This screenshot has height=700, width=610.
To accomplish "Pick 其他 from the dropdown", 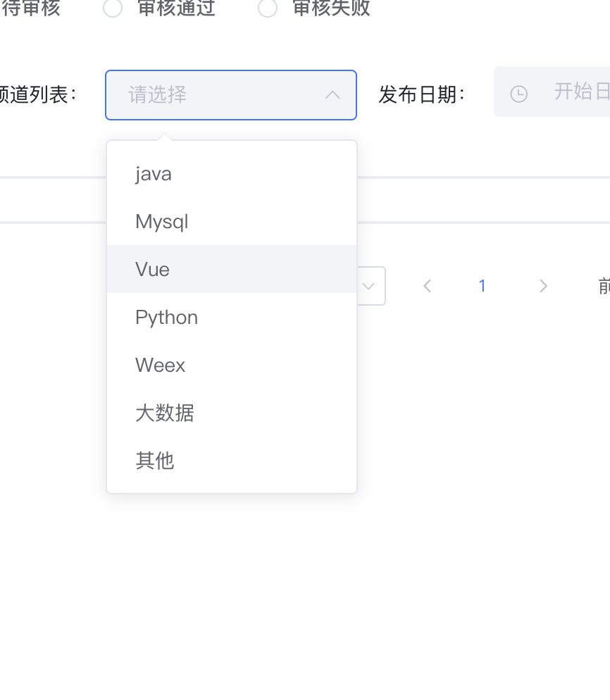I will [155, 461].
